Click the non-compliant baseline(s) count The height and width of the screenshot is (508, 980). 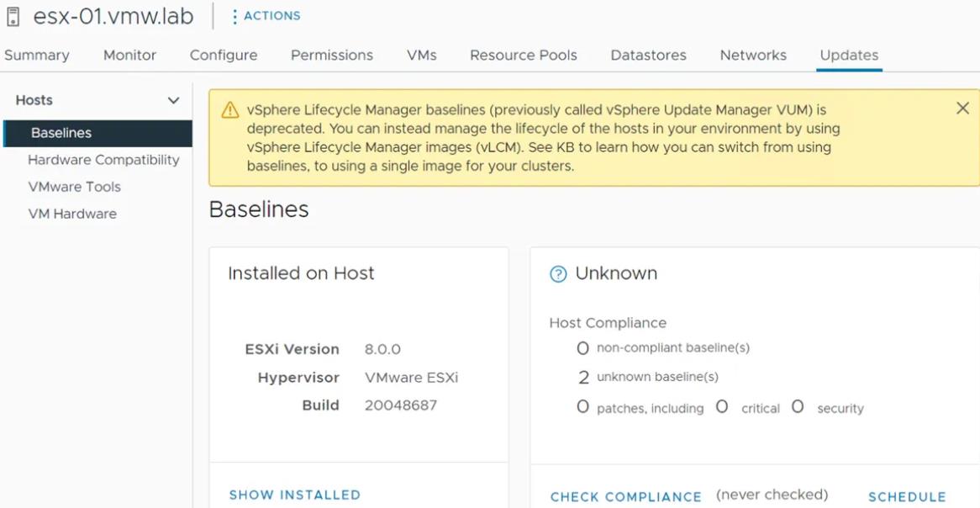[583, 348]
